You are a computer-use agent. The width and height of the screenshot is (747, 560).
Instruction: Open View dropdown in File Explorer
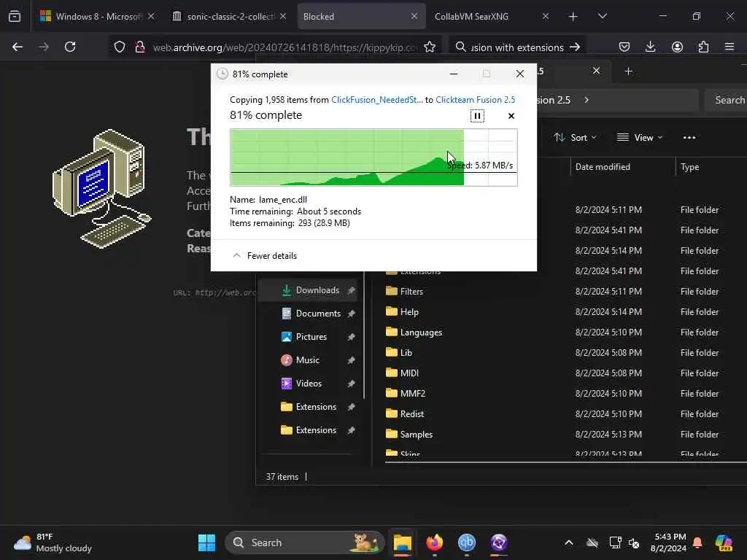coord(640,138)
